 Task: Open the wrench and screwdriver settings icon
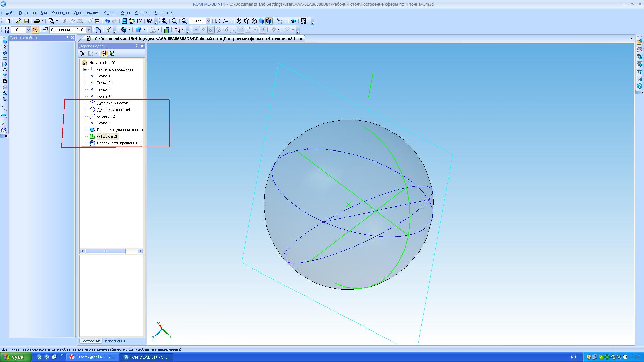tap(639, 79)
